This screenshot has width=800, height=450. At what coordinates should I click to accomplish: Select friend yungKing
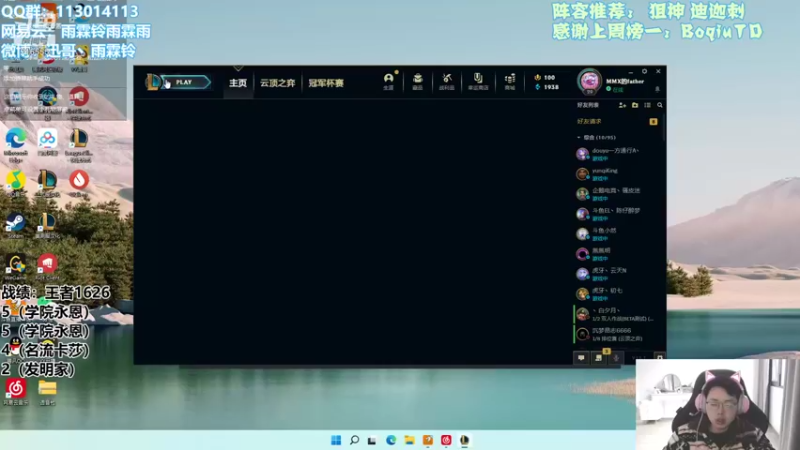617,174
